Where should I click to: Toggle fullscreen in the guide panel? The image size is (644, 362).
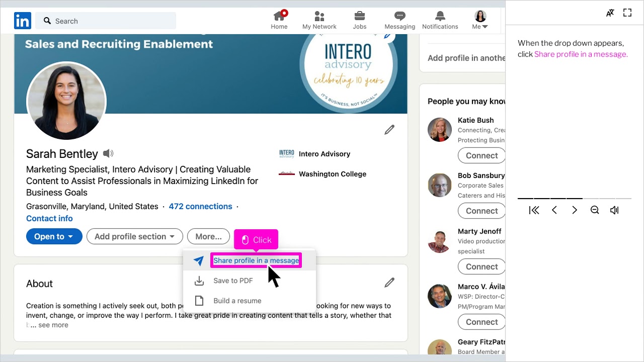point(627,13)
